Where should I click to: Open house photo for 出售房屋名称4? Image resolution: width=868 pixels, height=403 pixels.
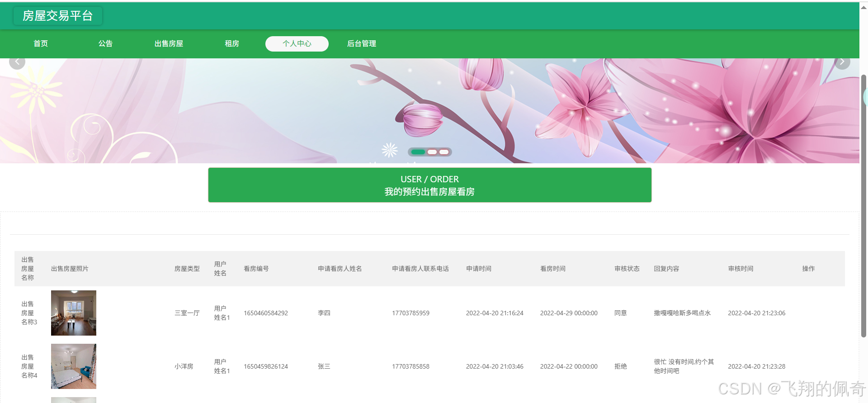tap(74, 366)
